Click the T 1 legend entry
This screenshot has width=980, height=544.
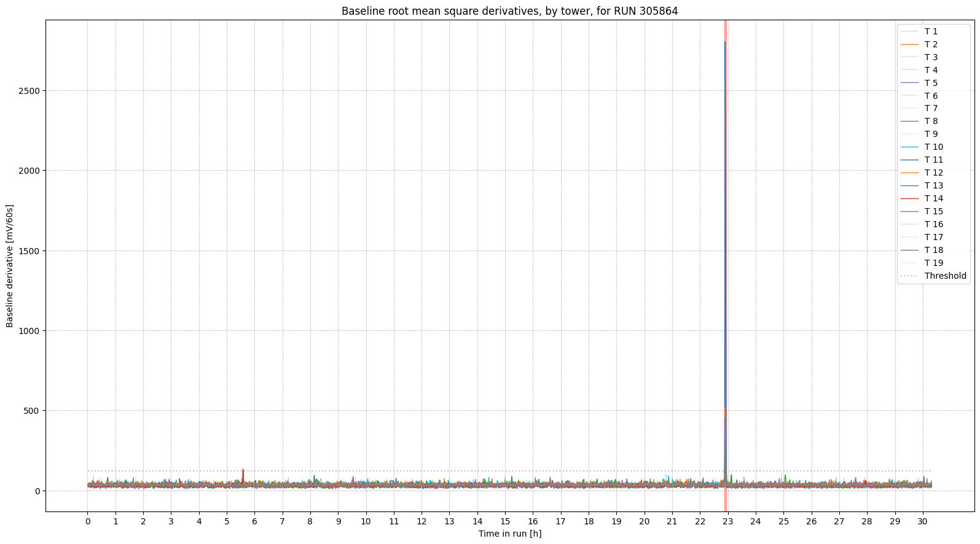coord(931,31)
